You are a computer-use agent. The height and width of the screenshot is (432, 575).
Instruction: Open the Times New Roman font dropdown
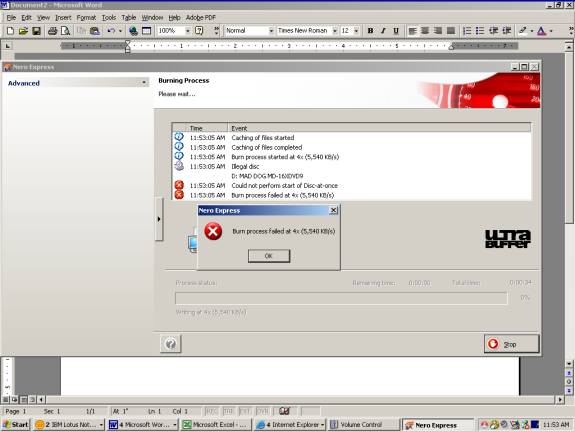coord(334,31)
